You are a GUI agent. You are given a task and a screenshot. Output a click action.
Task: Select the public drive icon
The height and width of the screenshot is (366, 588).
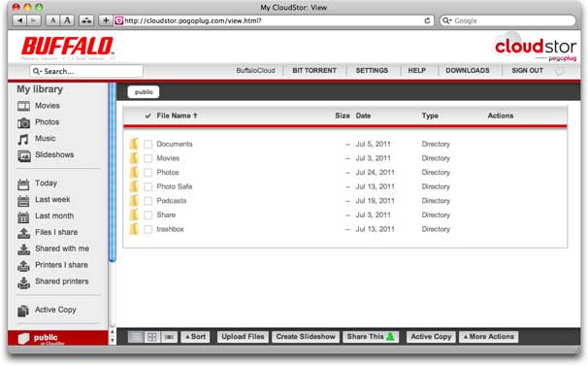tap(23, 339)
